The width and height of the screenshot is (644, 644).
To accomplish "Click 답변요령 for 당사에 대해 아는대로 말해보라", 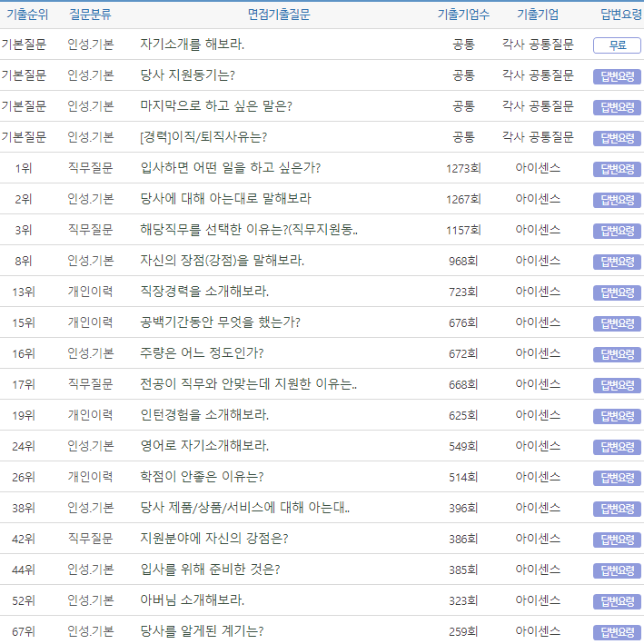I will (x=617, y=199).
